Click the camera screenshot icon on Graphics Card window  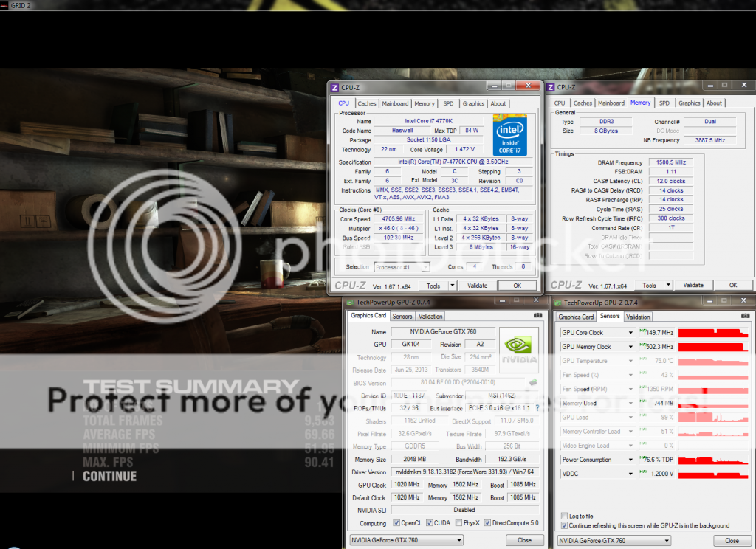(537, 316)
